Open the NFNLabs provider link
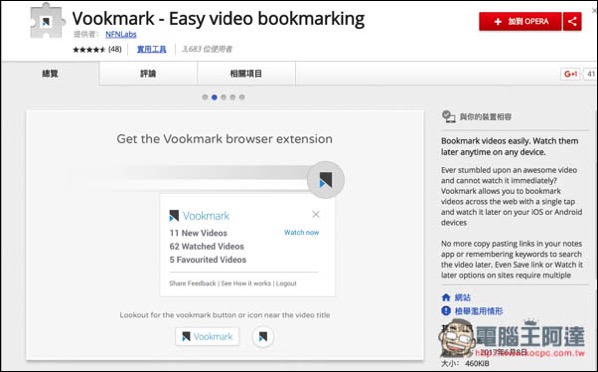 [x=121, y=34]
